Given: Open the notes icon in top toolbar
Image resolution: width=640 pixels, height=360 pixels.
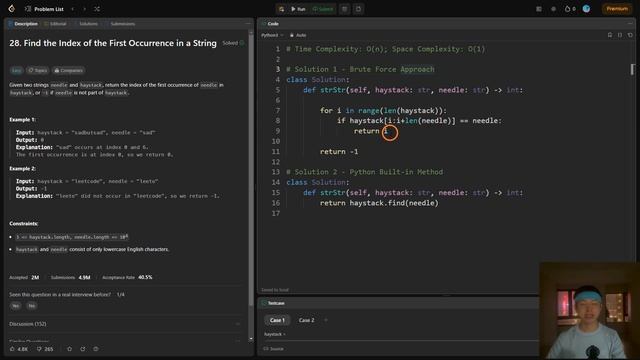Looking at the screenshot, I should pos(358,9).
